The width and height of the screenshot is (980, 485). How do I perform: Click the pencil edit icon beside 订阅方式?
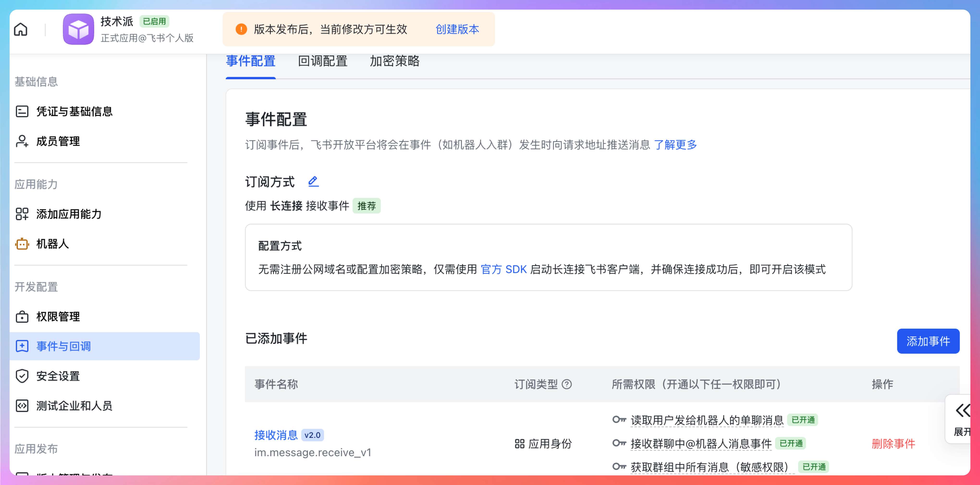pyautogui.click(x=313, y=182)
